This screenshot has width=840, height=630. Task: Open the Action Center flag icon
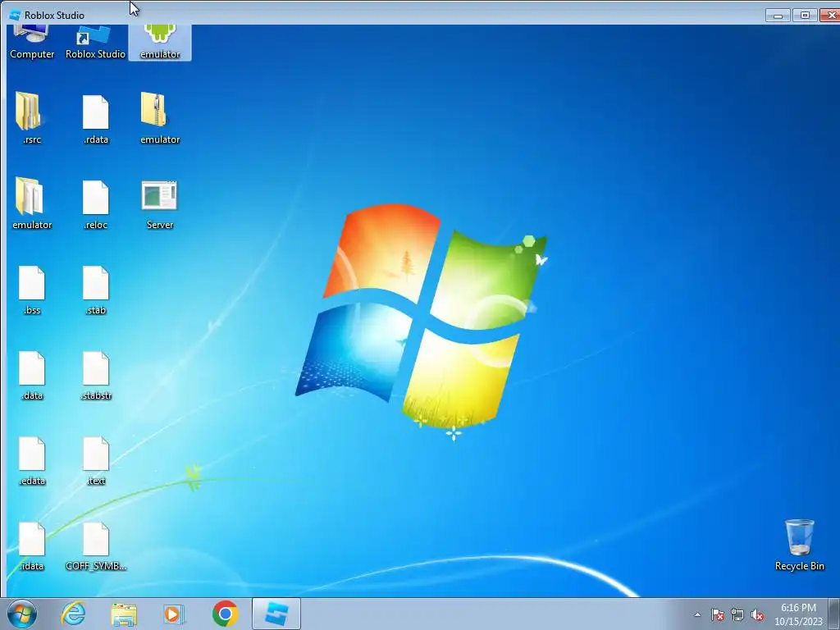pyautogui.click(x=717, y=614)
